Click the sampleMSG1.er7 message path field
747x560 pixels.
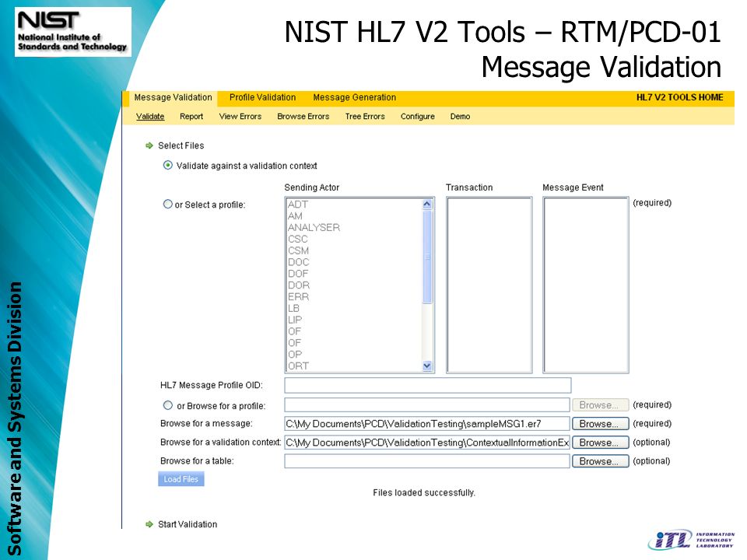point(427,424)
